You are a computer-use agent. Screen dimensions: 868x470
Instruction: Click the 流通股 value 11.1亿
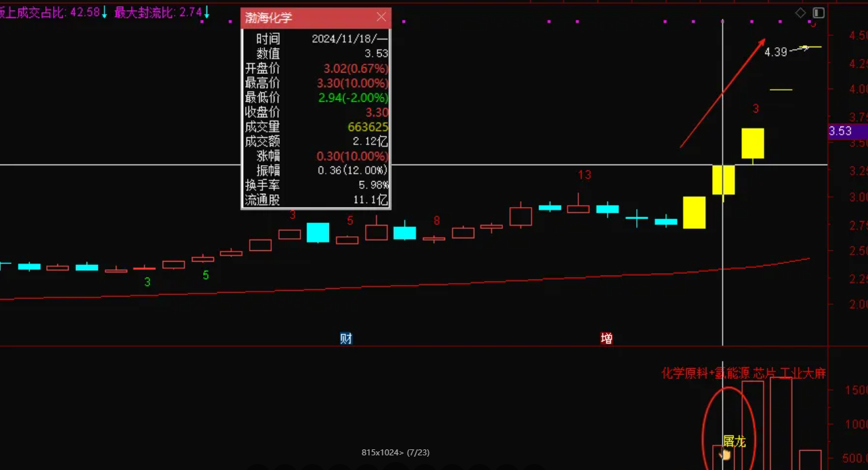pyautogui.click(x=371, y=200)
